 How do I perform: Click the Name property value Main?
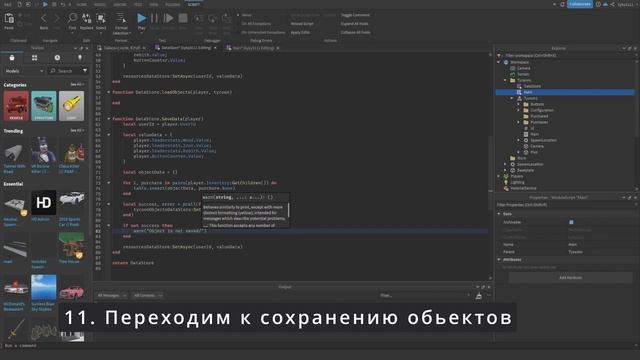(x=573, y=244)
